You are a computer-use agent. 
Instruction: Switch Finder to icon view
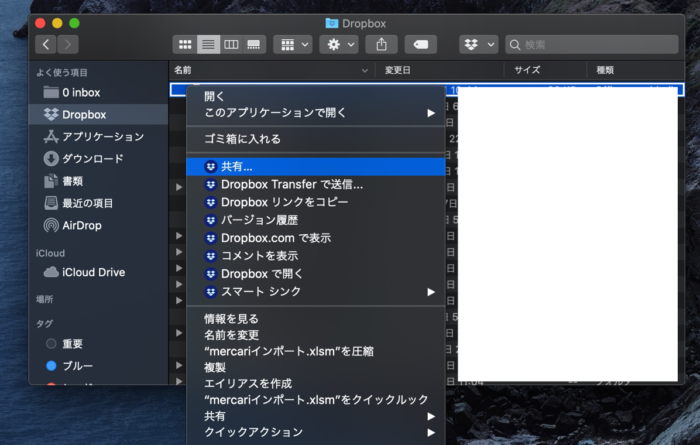point(185,44)
